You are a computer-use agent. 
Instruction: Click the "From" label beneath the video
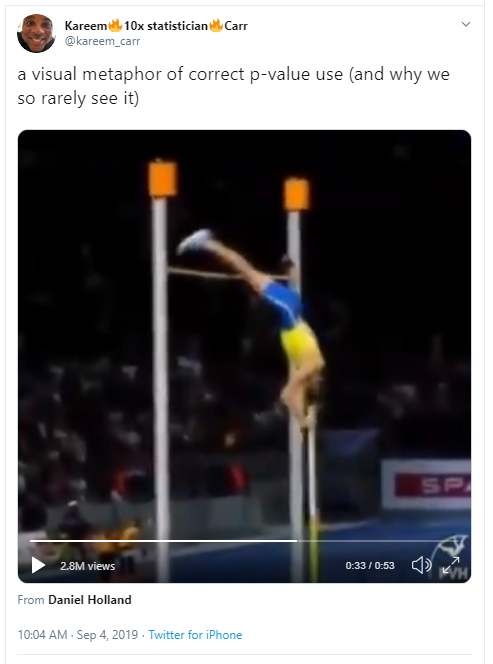pos(31,600)
